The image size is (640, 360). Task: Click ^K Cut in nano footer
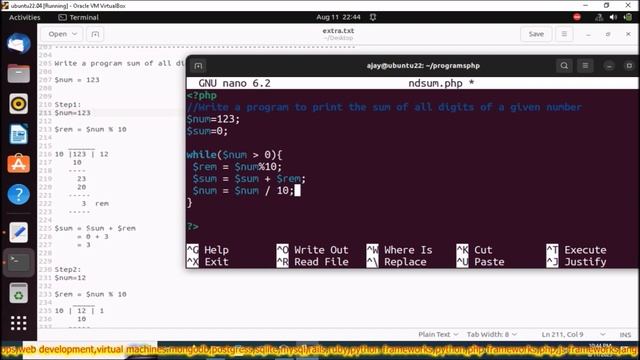[474, 250]
